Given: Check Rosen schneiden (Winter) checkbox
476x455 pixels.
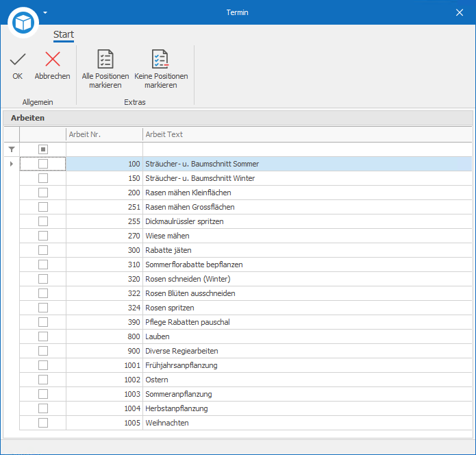Looking at the screenshot, I should (43, 279).
